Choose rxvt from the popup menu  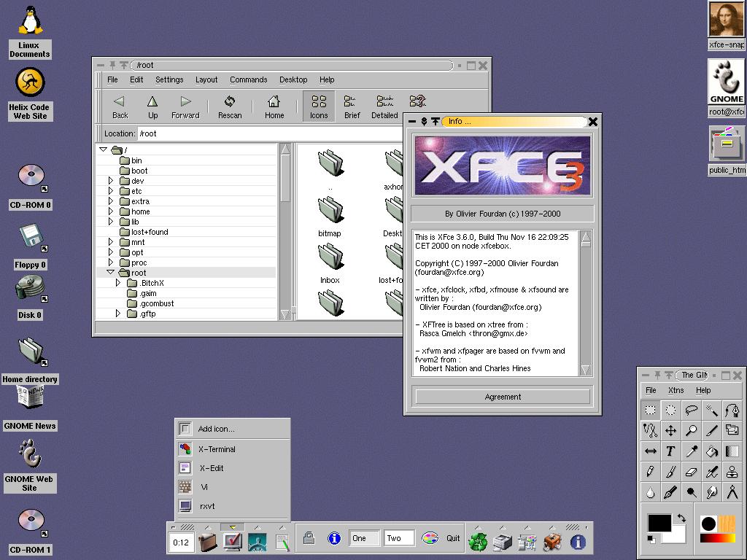point(233,506)
